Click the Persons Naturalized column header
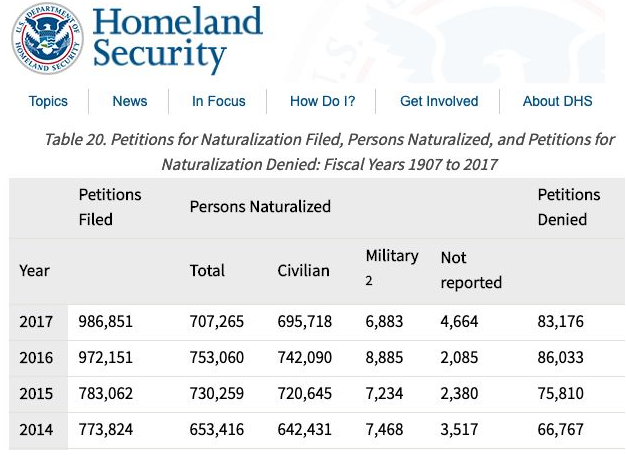This screenshot has width=626, height=455. click(x=260, y=207)
